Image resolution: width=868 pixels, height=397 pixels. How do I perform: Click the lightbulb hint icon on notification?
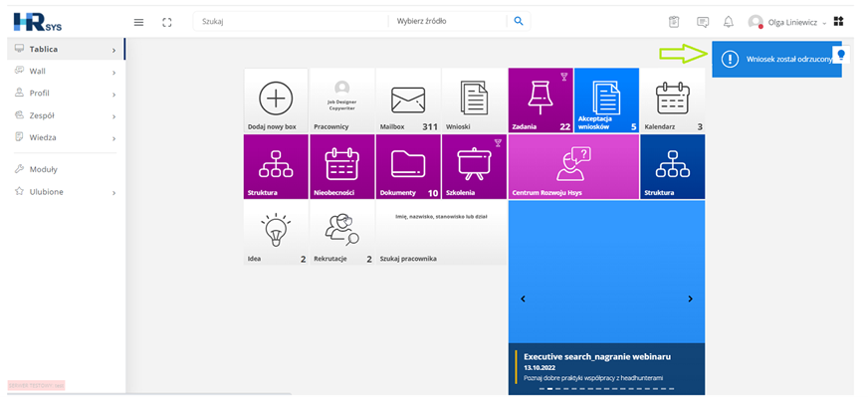[841, 55]
